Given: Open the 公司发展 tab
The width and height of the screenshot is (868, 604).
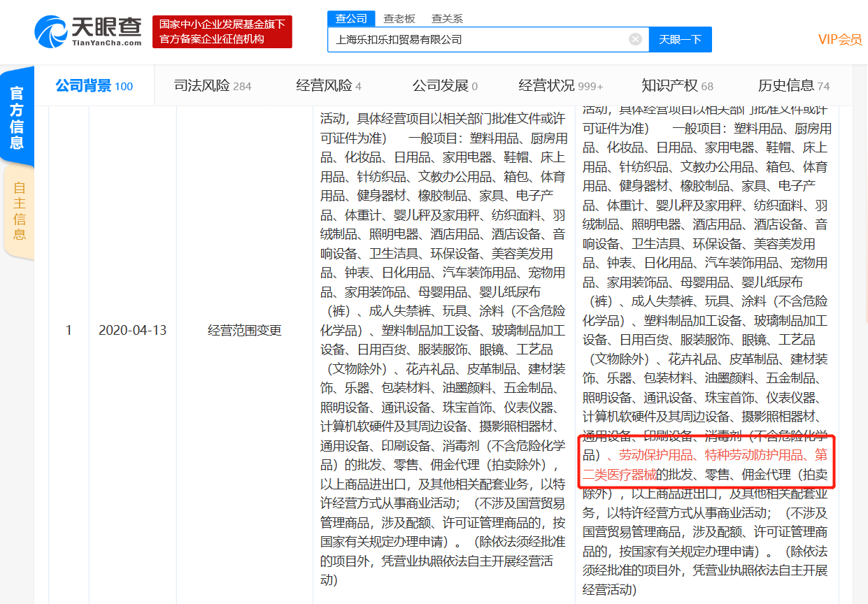Looking at the screenshot, I should (445, 86).
